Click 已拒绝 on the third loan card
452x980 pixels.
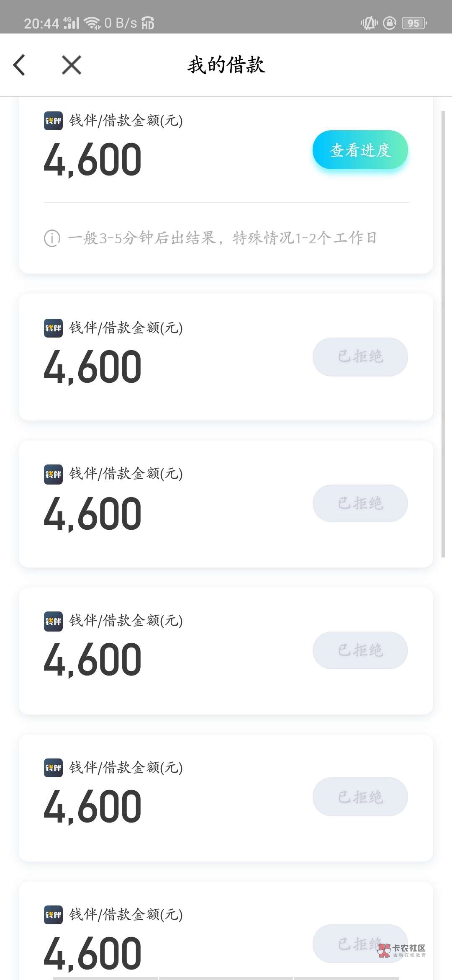pyautogui.click(x=360, y=503)
